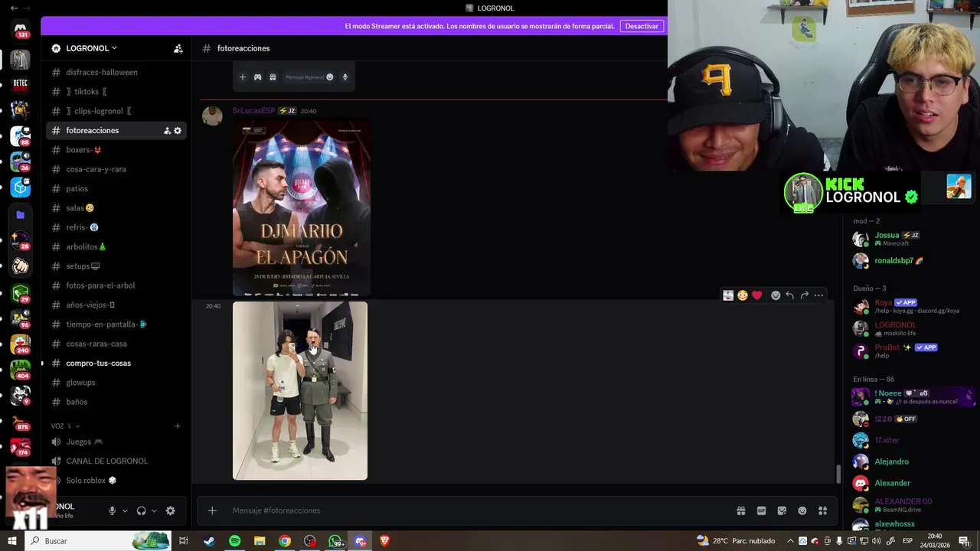React with the red heart emoji
Image resolution: width=980 pixels, height=551 pixels.
coord(757,295)
